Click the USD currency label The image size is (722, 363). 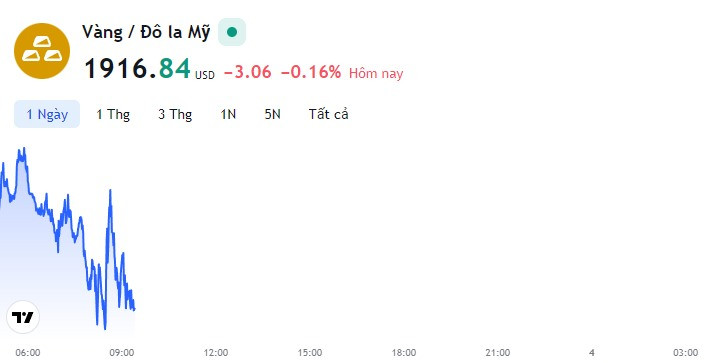click(204, 75)
